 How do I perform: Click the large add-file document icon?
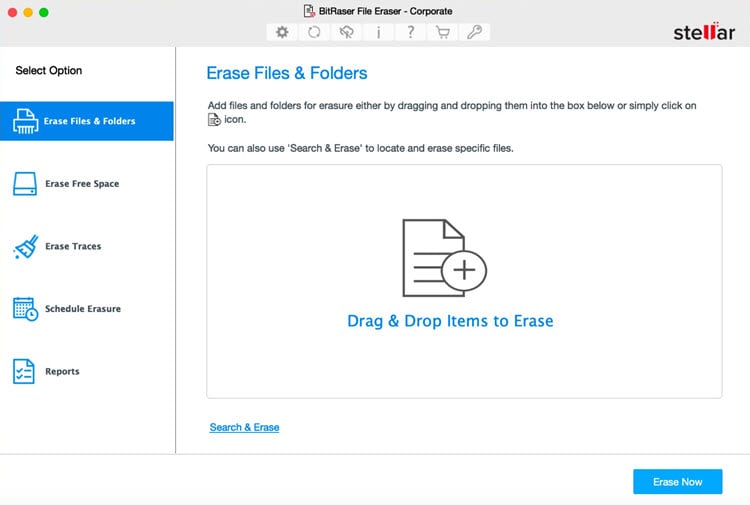[x=444, y=258]
